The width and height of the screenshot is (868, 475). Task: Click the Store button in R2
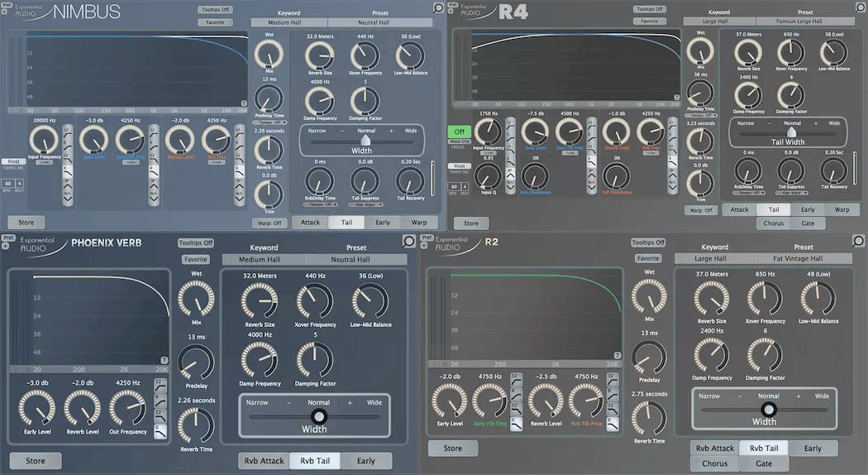click(453, 449)
